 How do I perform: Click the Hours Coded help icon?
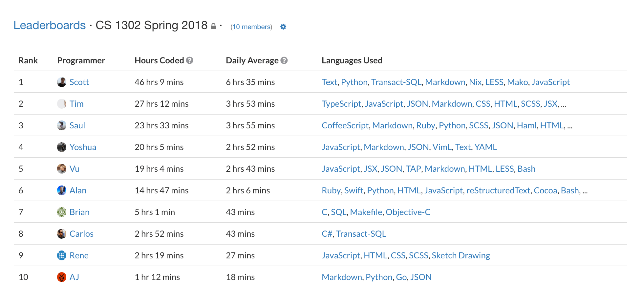point(190,60)
